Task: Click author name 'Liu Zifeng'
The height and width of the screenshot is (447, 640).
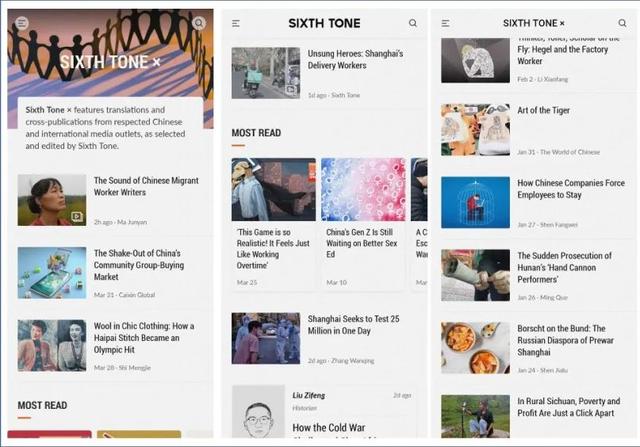Action: 309,395
